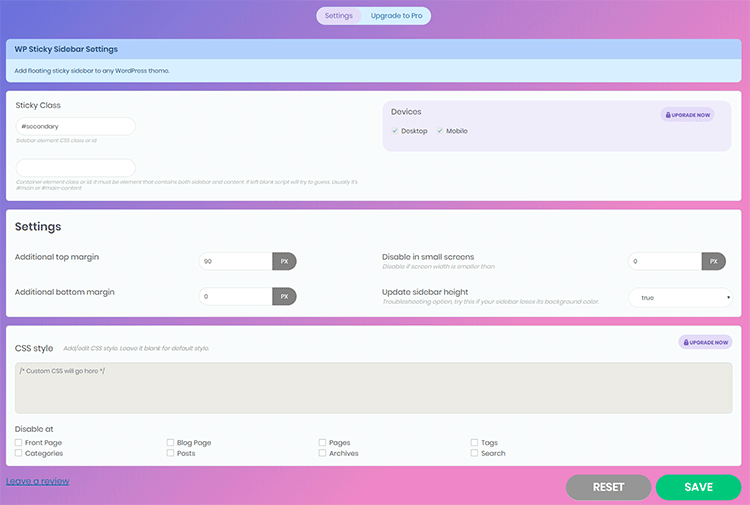The height and width of the screenshot is (505, 750).
Task: Check Pages under Disable at
Action: [x=322, y=442]
